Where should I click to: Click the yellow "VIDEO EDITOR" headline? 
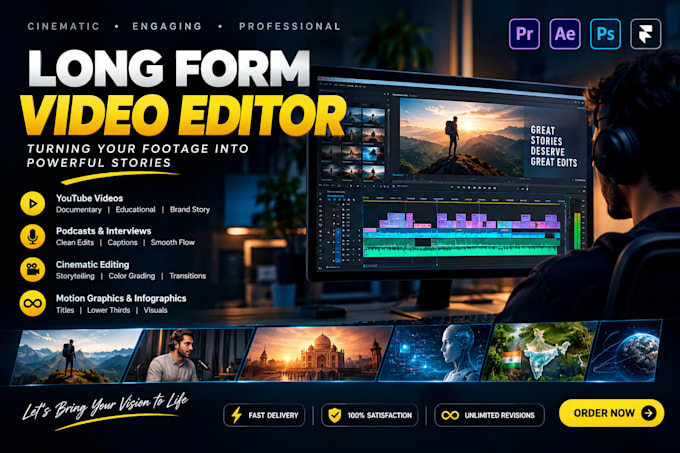[184, 116]
